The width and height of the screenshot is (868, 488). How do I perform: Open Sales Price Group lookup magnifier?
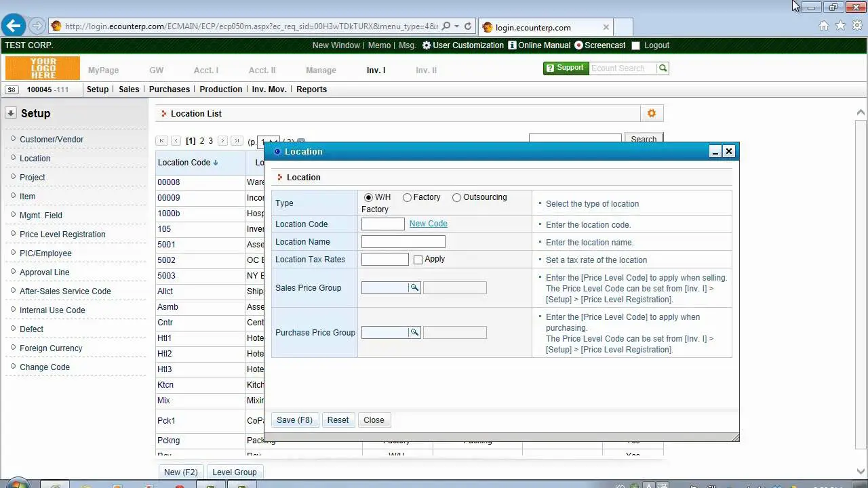tap(414, 288)
